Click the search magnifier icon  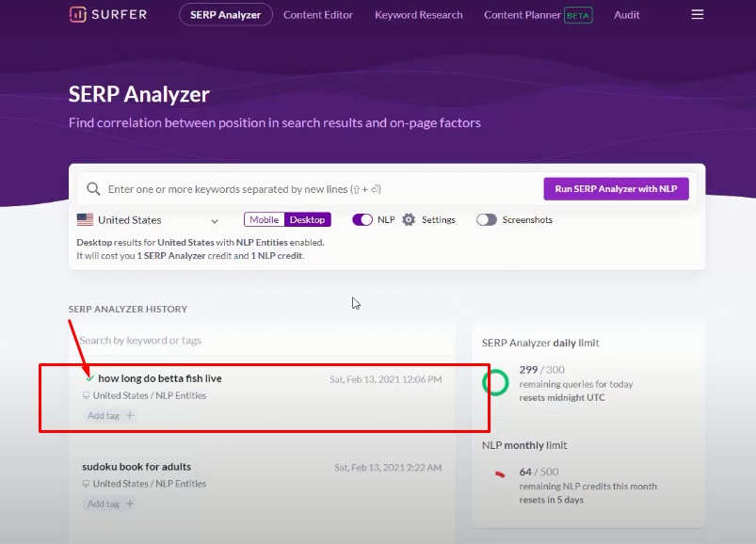93,189
